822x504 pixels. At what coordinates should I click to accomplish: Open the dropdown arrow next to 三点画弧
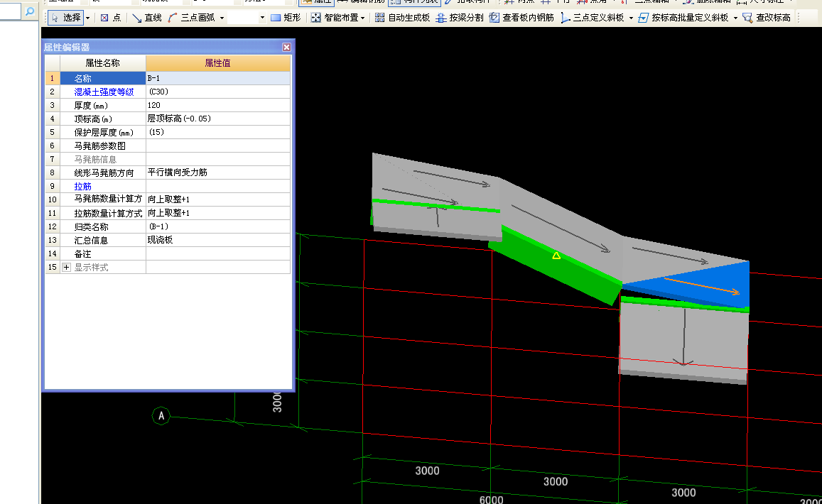[222, 18]
